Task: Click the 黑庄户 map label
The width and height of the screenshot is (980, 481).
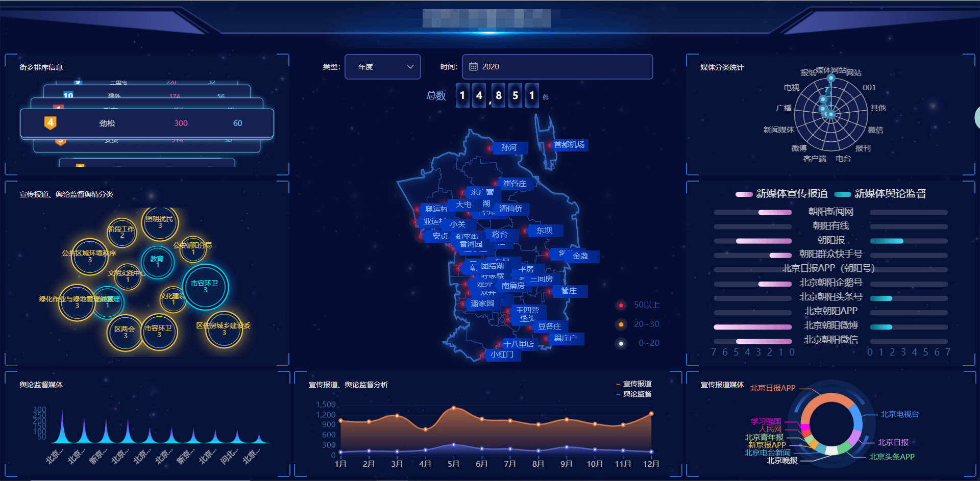Action: click(x=565, y=338)
